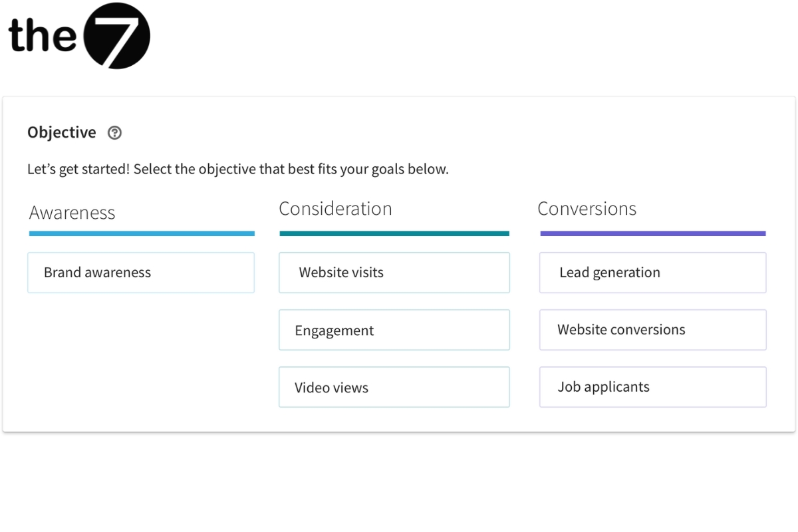Choose the Lead generation objective

(652, 273)
